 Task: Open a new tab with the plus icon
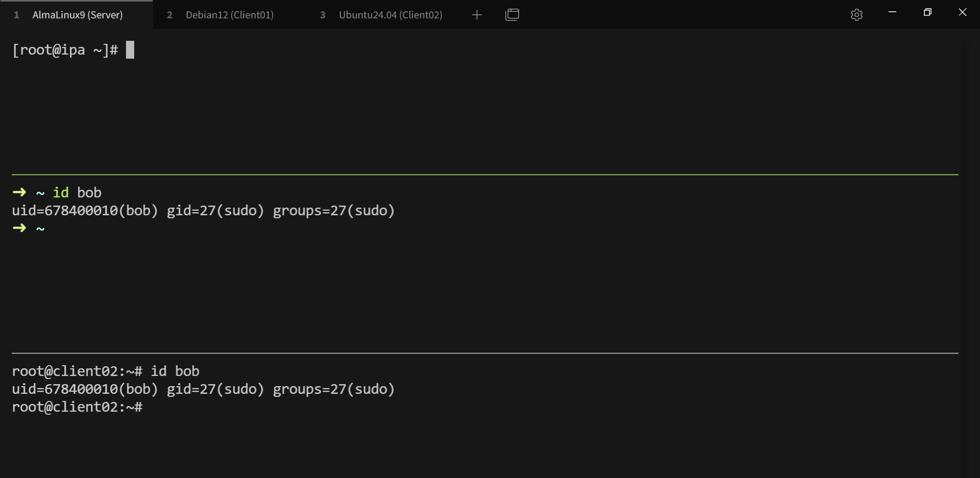point(477,15)
